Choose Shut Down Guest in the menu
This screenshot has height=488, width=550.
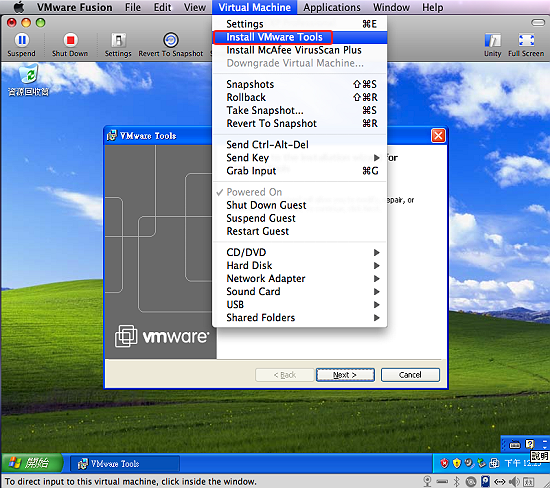point(300,205)
